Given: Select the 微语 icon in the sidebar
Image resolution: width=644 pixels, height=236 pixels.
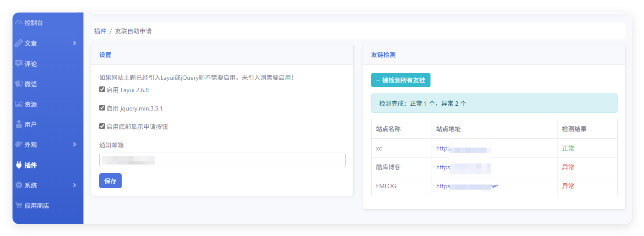Looking at the screenshot, I should [18, 84].
